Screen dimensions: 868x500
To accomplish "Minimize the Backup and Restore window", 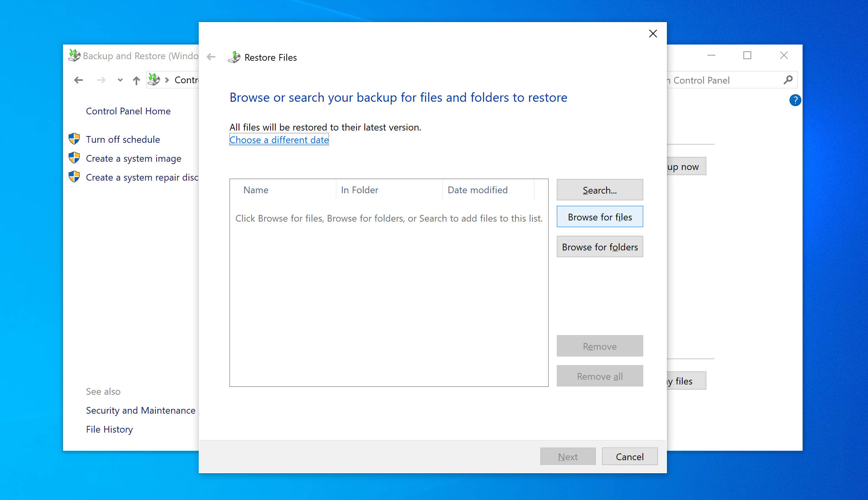I will [711, 56].
